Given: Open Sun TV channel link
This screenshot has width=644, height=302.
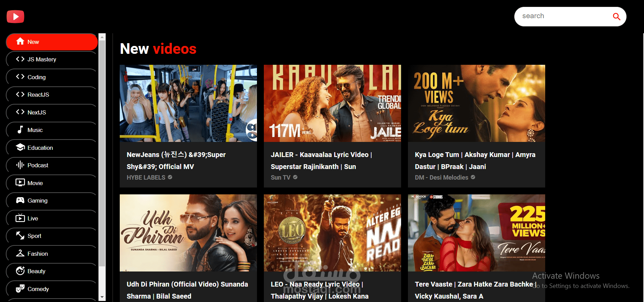Looking at the screenshot, I should pyautogui.click(x=281, y=177).
